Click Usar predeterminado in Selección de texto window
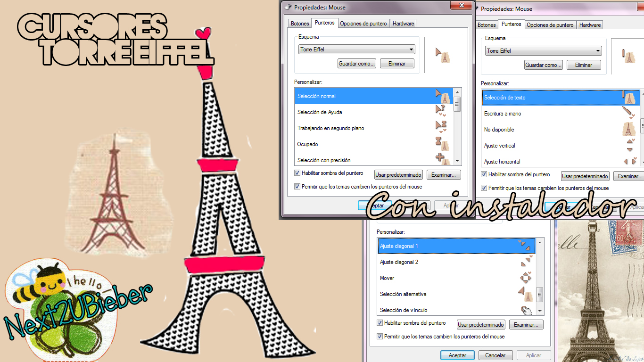644x362 pixels. [585, 176]
